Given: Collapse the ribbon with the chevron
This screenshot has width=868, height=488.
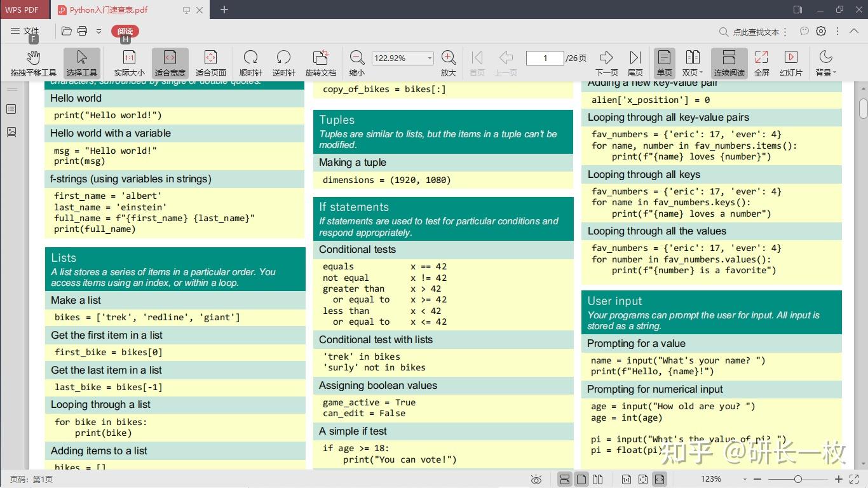Looking at the screenshot, I should coord(855,31).
